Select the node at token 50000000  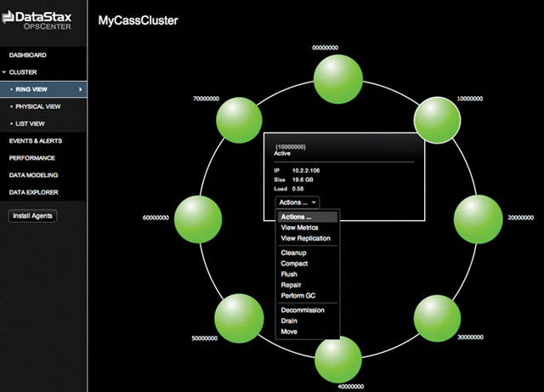click(x=239, y=318)
